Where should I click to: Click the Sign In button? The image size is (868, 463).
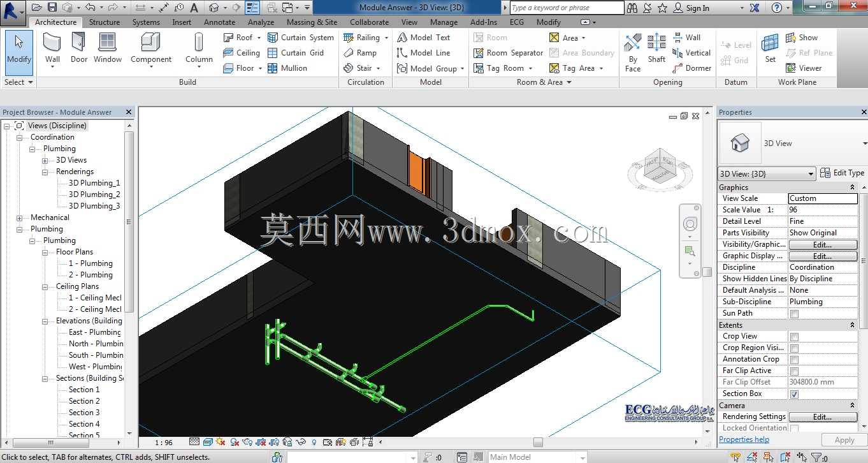coord(691,8)
